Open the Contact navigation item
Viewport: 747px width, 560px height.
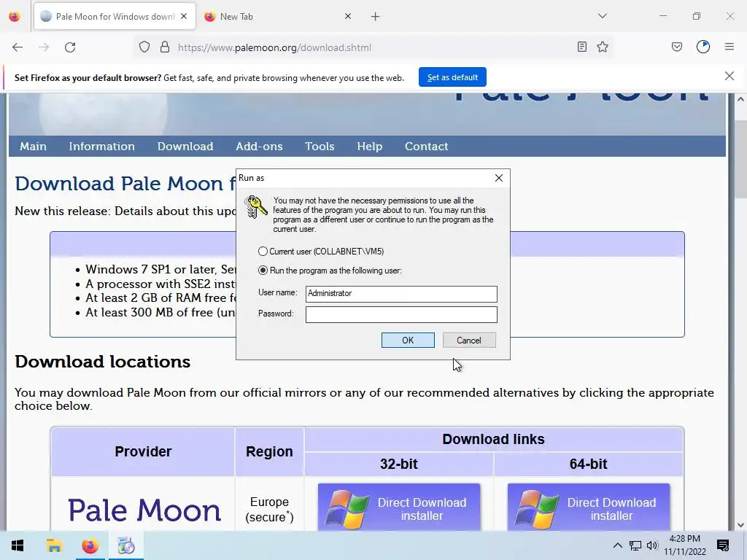coord(426,146)
